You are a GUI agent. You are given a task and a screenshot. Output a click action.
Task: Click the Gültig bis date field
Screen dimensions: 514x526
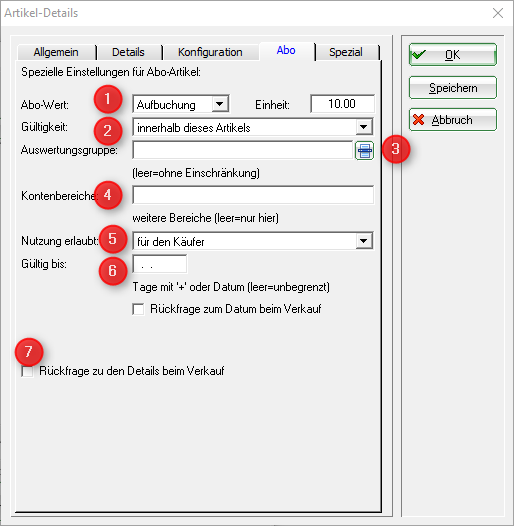click(160, 264)
